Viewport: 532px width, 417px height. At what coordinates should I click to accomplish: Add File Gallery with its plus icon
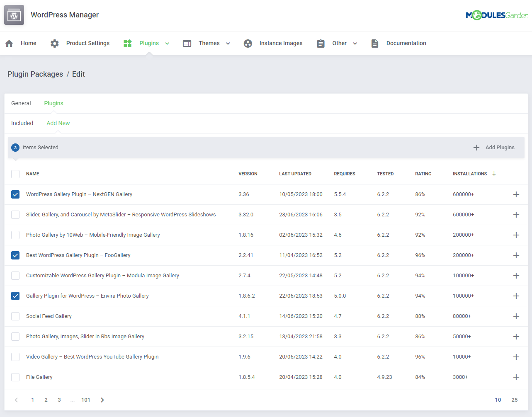click(516, 377)
